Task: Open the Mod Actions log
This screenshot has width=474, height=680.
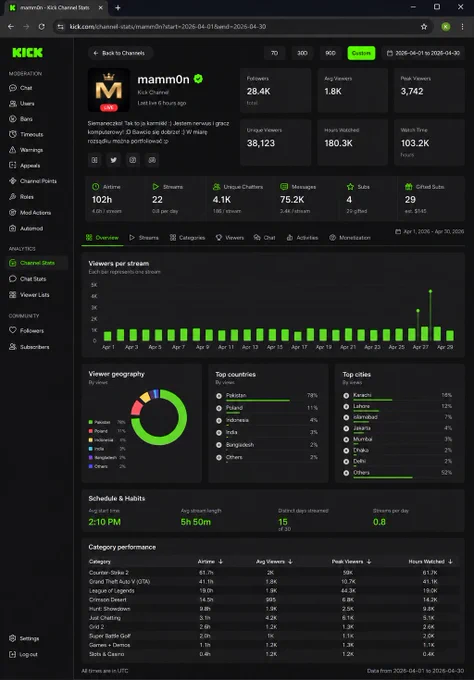Action: click(x=30, y=212)
